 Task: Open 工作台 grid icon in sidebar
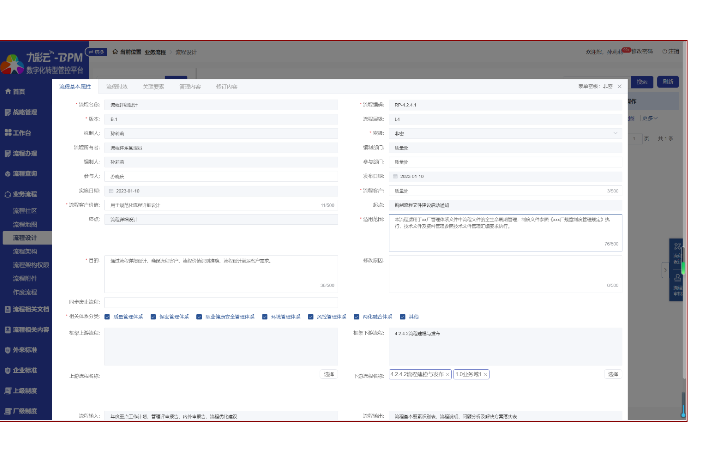point(8,133)
